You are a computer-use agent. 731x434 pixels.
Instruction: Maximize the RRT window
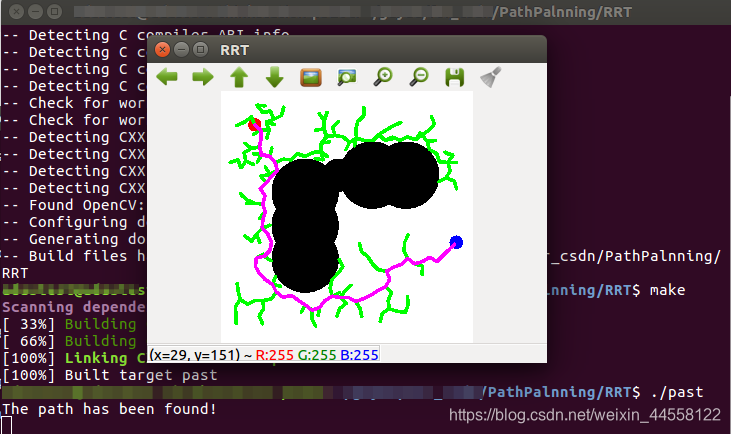(x=200, y=49)
